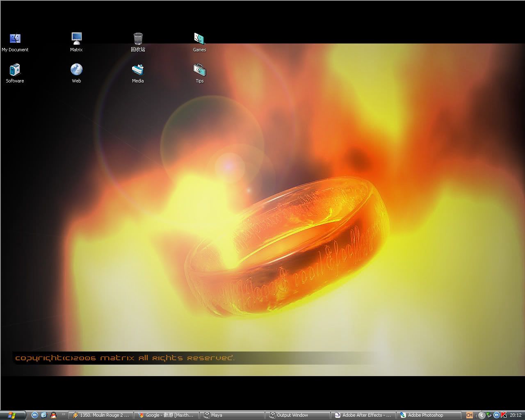Select the Matrix computer icon

click(76, 43)
